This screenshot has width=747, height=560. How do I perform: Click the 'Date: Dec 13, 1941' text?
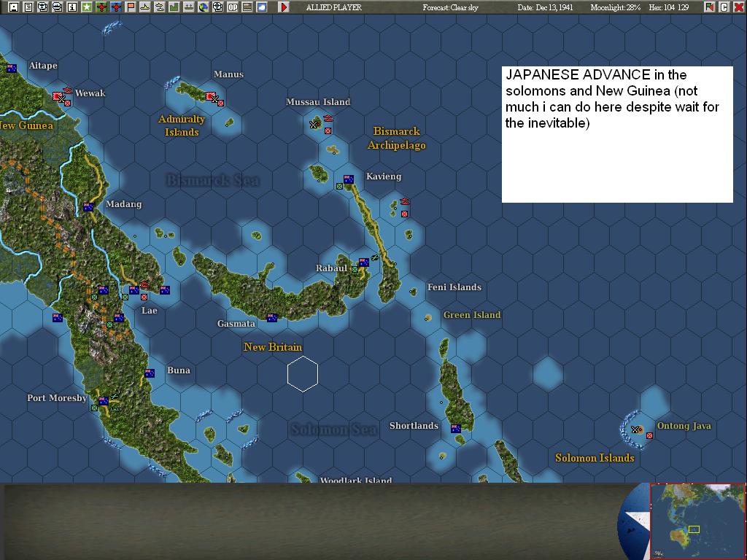[x=545, y=7]
